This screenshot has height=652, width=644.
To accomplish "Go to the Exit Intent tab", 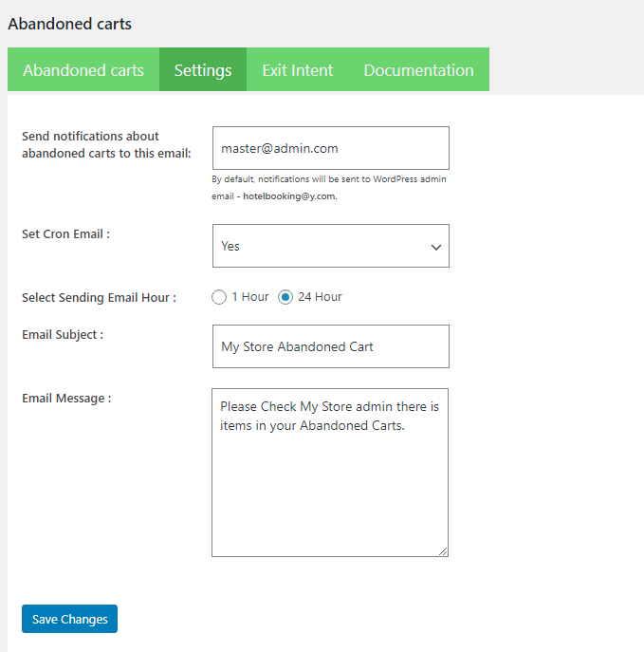I will pyautogui.click(x=297, y=70).
